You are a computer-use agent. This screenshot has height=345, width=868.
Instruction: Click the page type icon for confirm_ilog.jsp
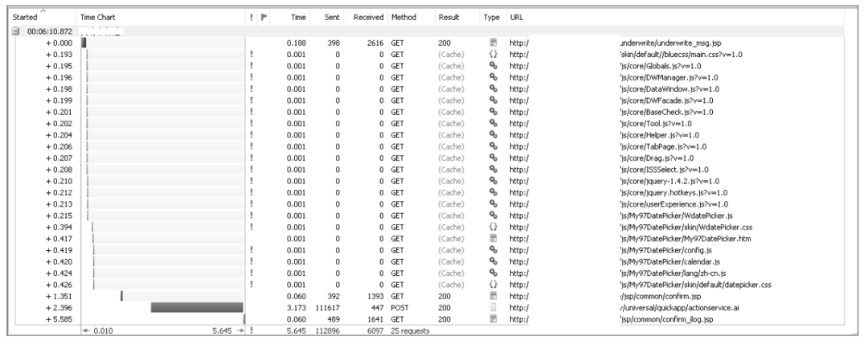(x=493, y=319)
